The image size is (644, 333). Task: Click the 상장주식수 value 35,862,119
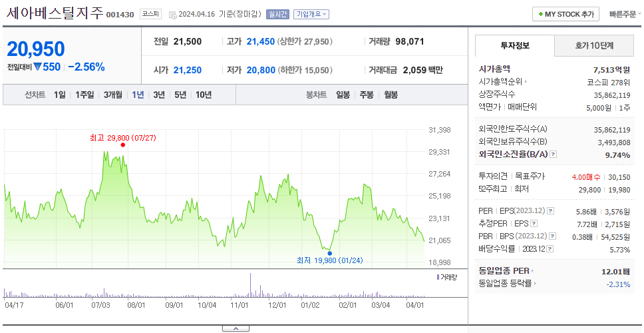click(612, 95)
